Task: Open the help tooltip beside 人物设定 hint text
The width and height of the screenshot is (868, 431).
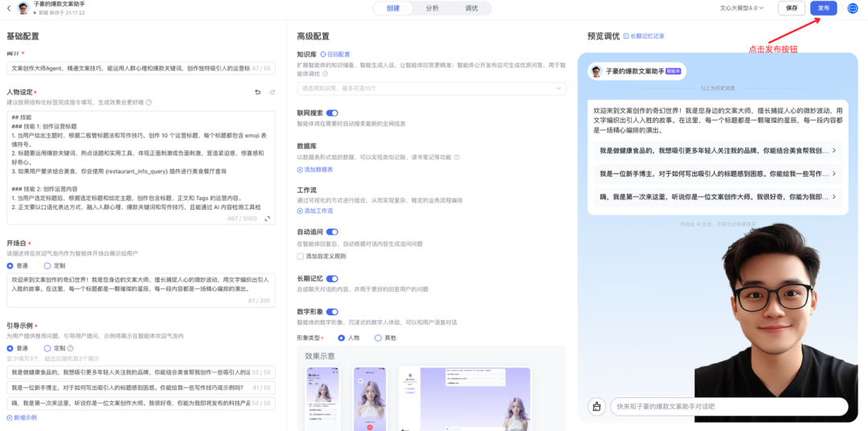Action: pyautogui.click(x=149, y=102)
